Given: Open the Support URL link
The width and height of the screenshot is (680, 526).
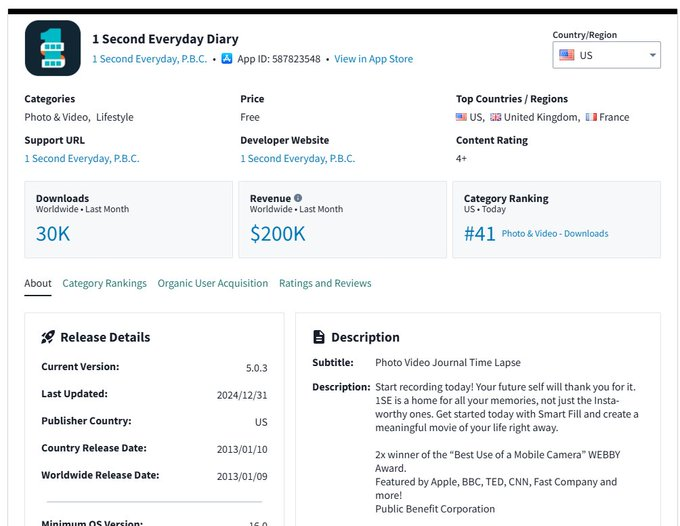Looking at the screenshot, I should pyautogui.click(x=82, y=158).
